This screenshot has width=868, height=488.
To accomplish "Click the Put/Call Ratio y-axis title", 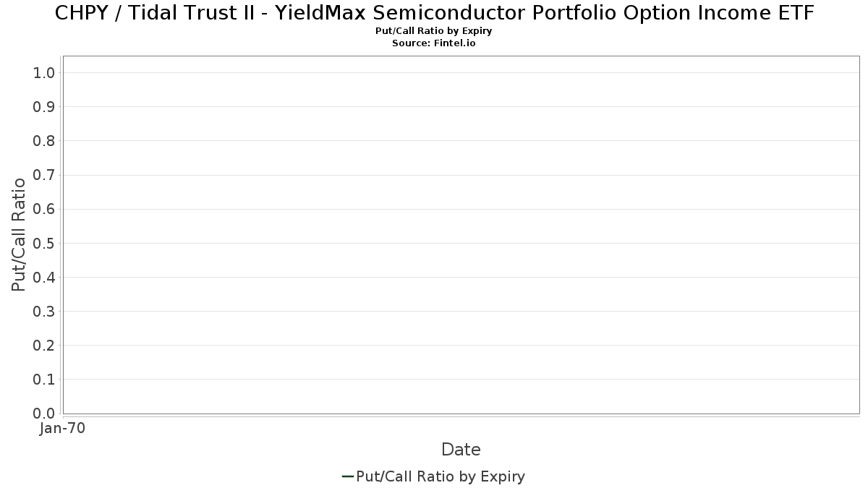I will coord(19,234).
